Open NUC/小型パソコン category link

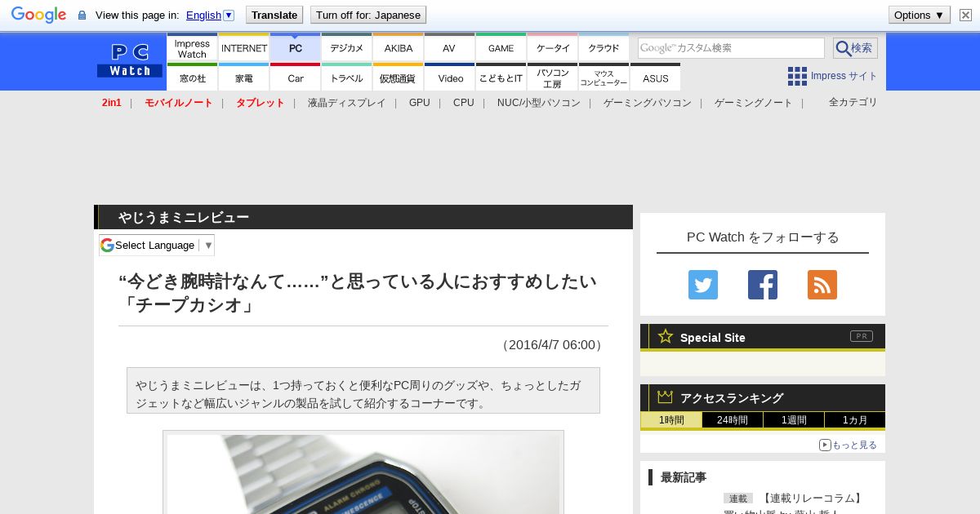(x=539, y=103)
